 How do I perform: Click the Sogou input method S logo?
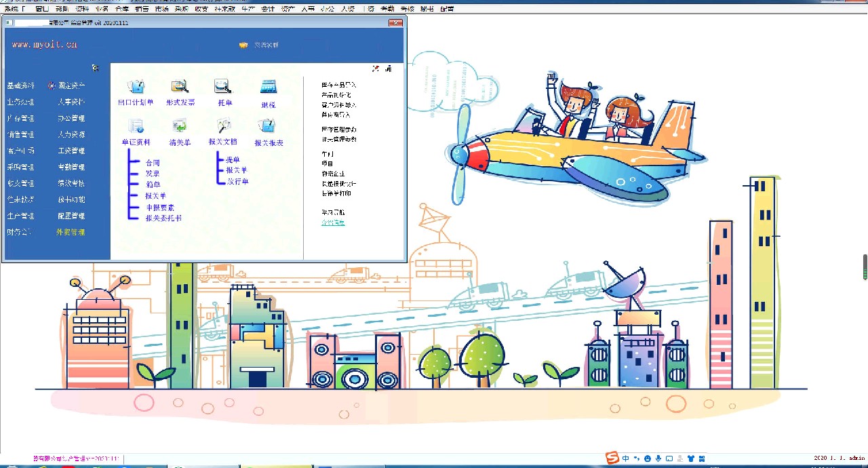[612, 458]
